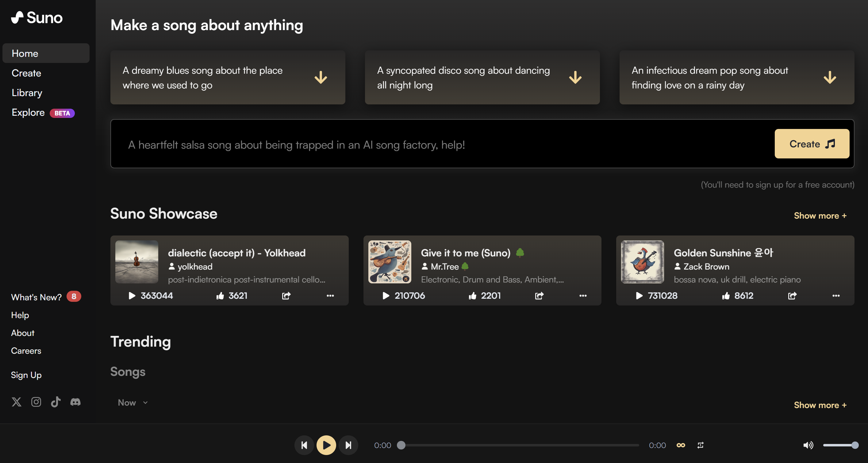
Task: Share the Golden Sunshine song
Action: pos(792,296)
